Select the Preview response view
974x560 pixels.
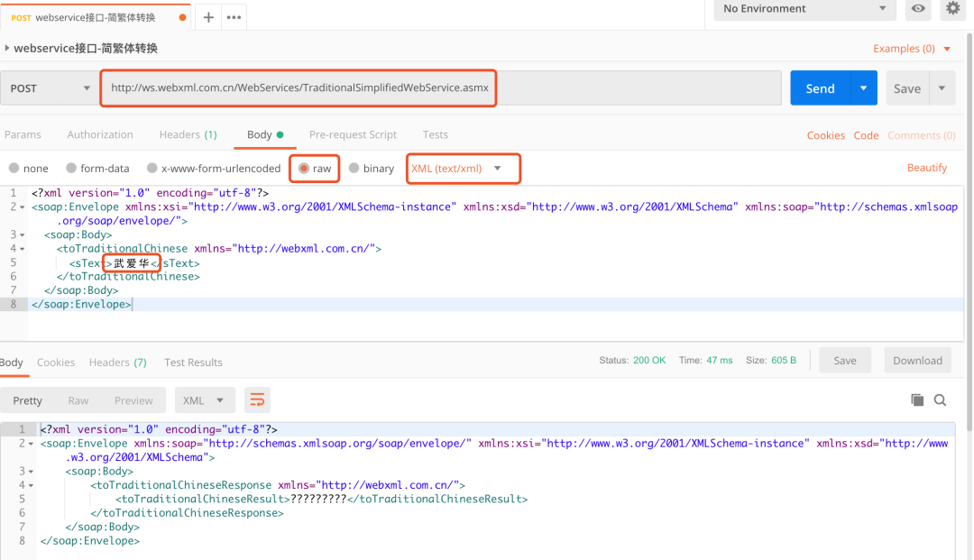click(133, 400)
